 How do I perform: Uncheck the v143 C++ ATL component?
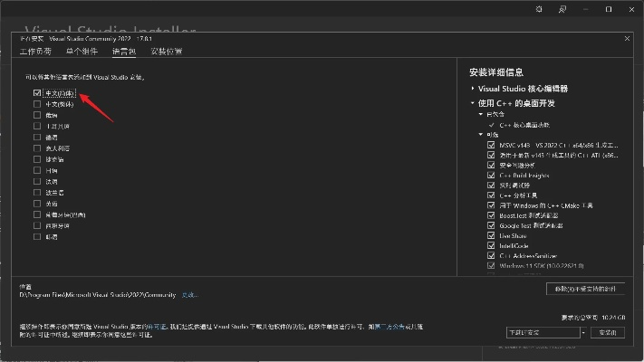tap(491, 155)
